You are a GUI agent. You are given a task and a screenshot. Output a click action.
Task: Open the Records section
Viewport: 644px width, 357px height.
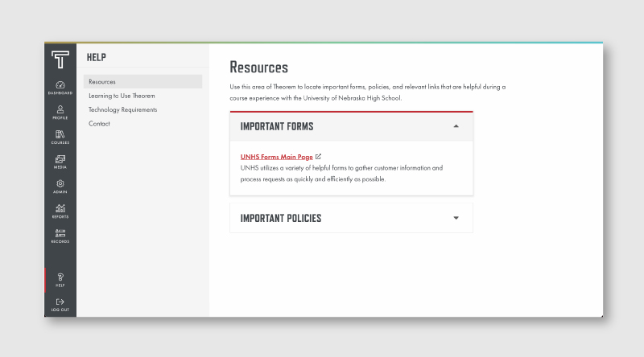(x=60, y=236)
